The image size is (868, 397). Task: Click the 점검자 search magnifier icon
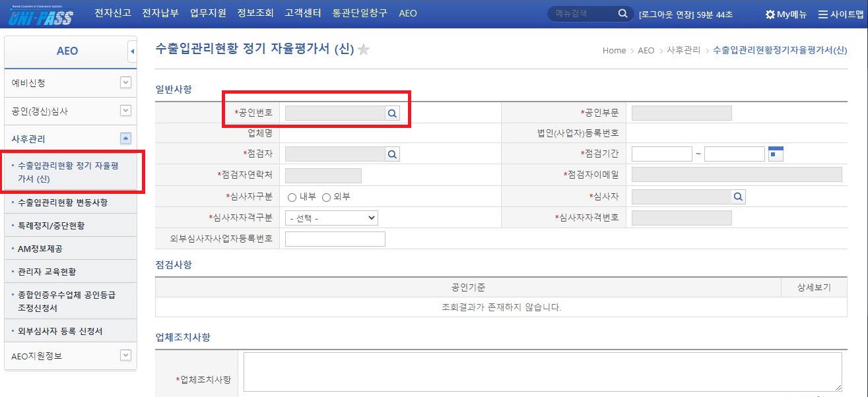(x=393, y=154)
